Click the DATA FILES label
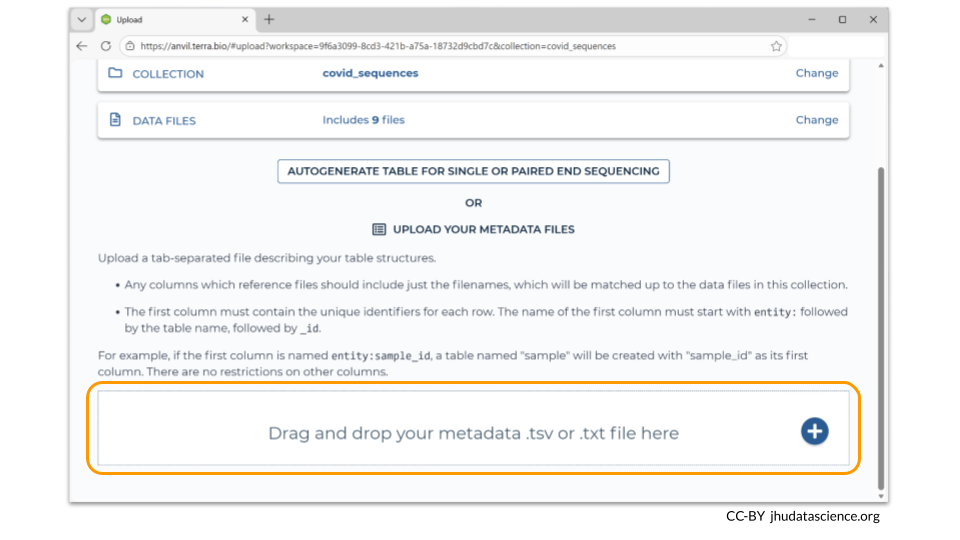 point(164,121)
